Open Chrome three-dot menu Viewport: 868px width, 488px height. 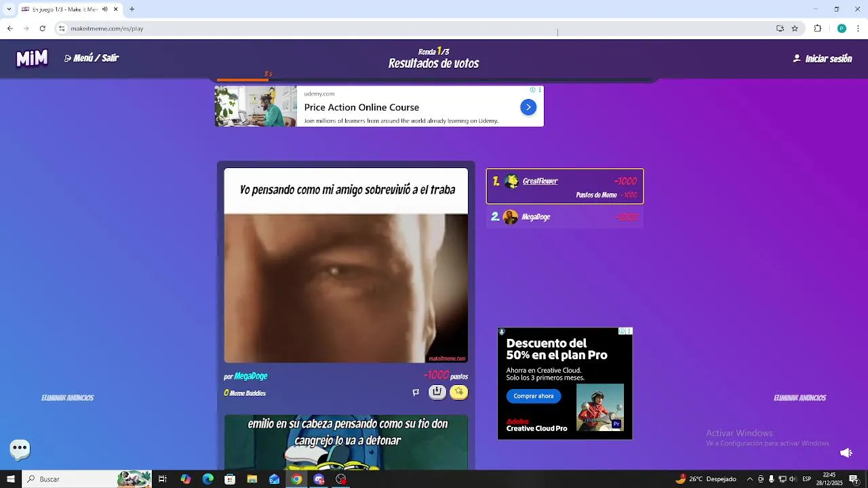(859, 28)
